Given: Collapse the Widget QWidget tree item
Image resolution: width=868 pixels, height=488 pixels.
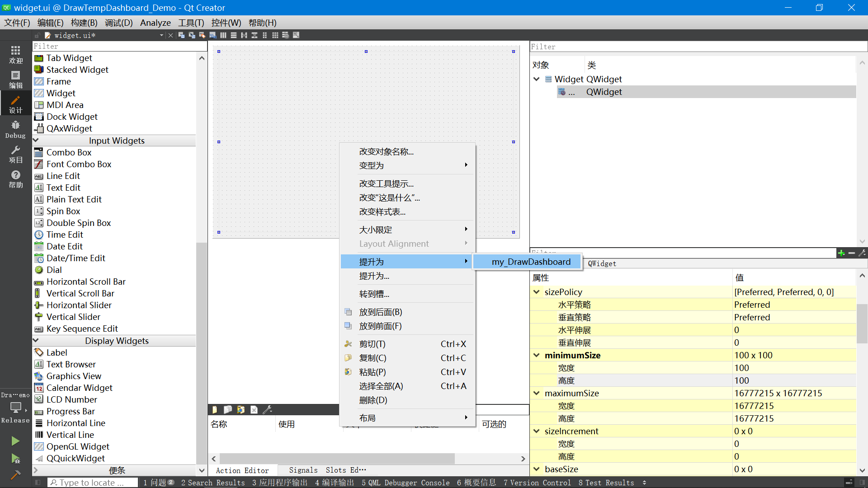Looking at the screenshot, I should click(537, 79).
